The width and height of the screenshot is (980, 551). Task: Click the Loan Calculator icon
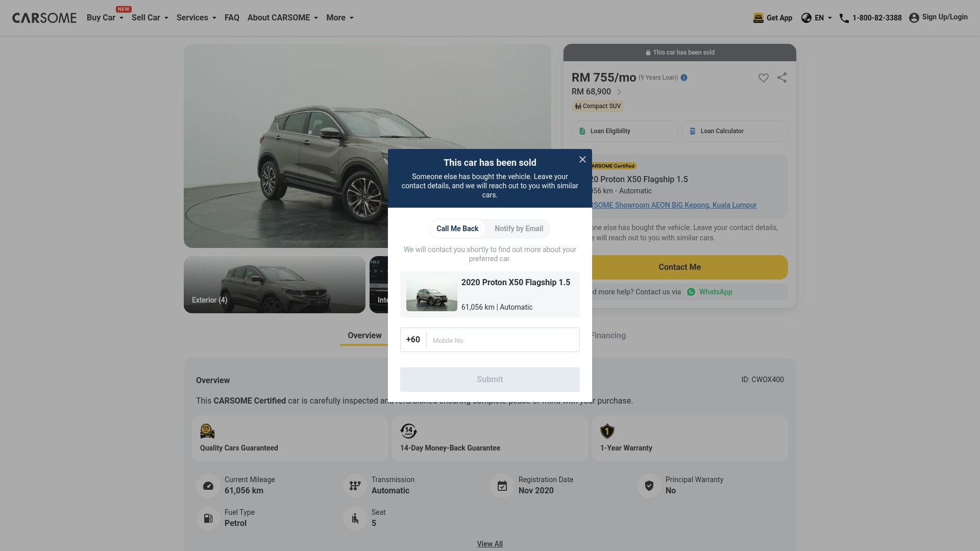pos(693,131)
